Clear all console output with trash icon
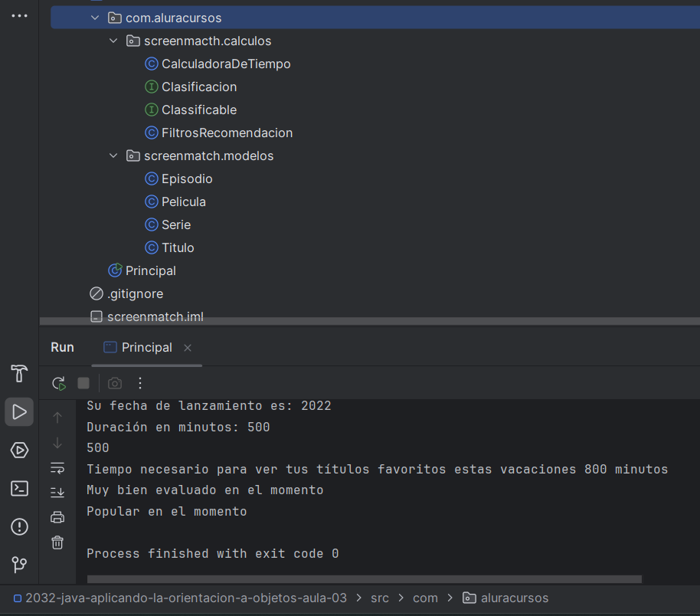 [57, 542]
